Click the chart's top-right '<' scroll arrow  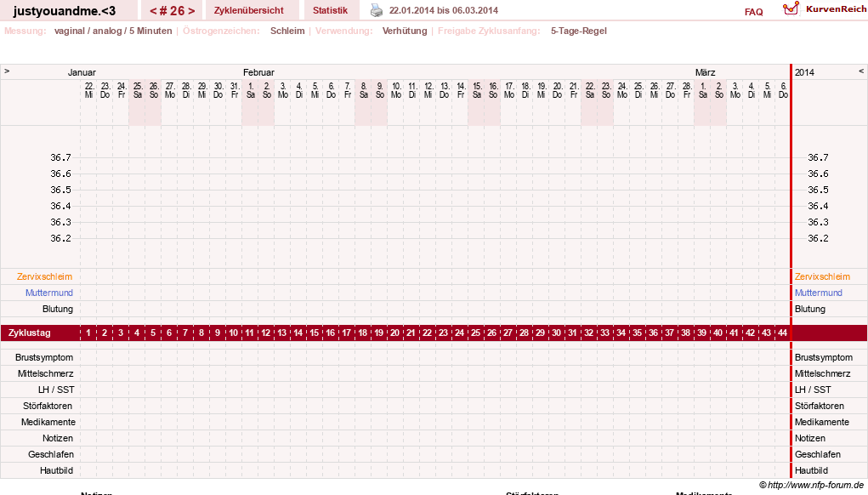pos(861,71)
